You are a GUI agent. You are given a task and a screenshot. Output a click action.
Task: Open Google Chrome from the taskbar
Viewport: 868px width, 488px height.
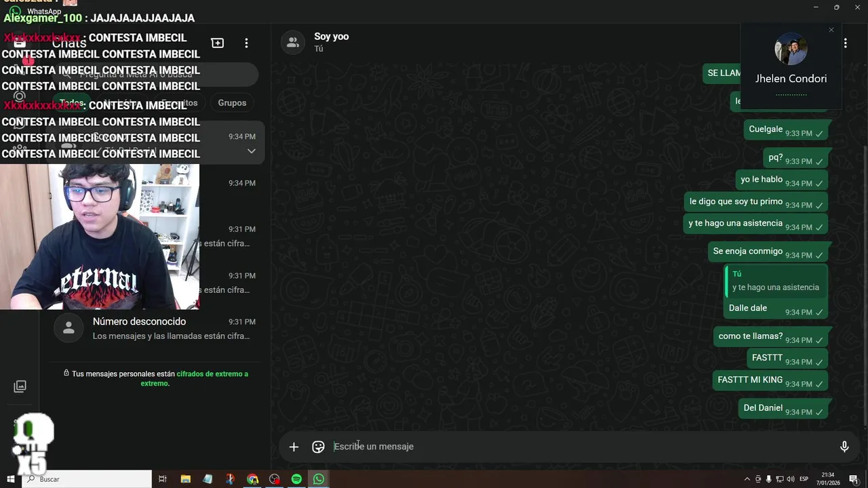pyautogui.click(x=252, y=479)
